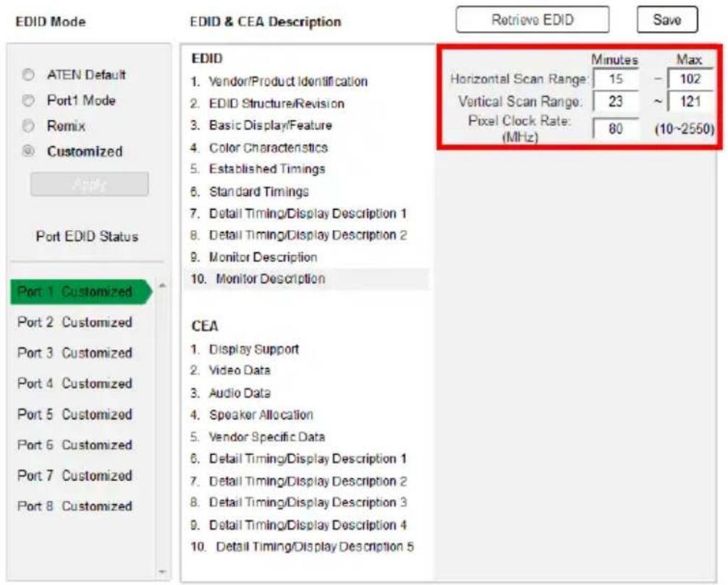Screen dimensions: 728x585
Task: Click the EDID Mode heading
Action: point(51,22)
